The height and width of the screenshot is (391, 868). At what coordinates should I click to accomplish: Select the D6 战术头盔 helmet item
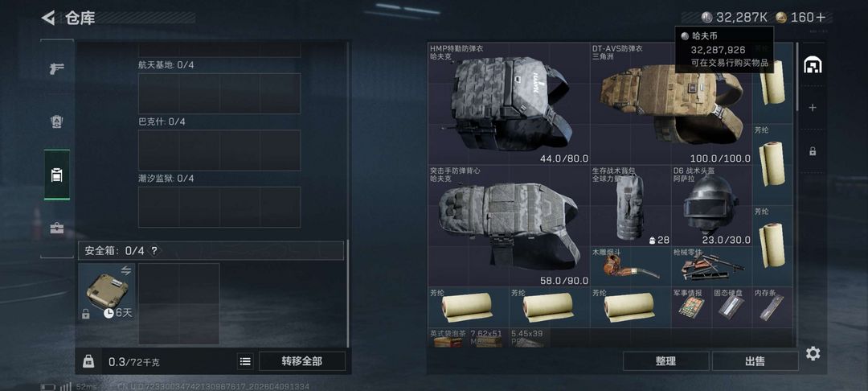(711, 205)
